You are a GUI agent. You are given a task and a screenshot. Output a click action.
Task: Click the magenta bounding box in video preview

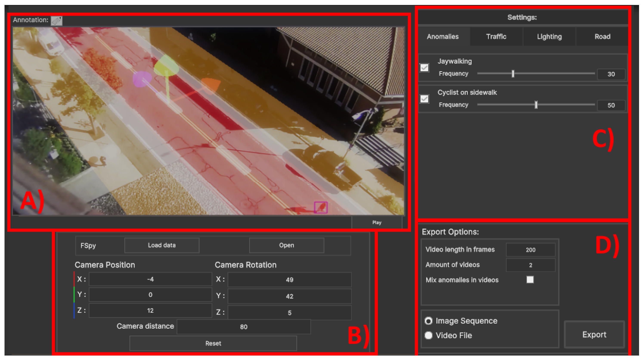(320, 207)
